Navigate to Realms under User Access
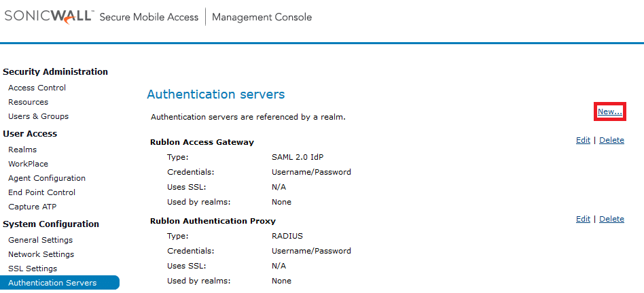The image size is (644, 293). pyautogui.click(x=22, y=150)
